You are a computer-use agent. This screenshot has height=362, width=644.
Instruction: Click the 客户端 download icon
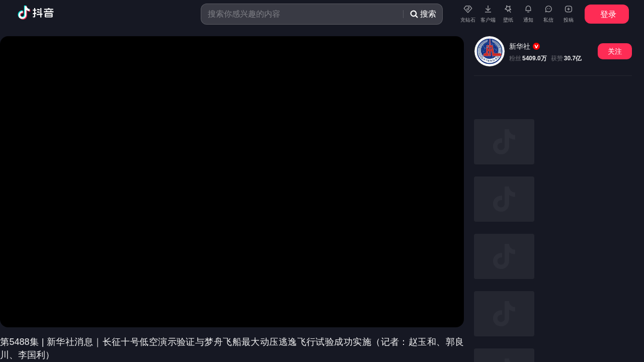coord(488,14)
